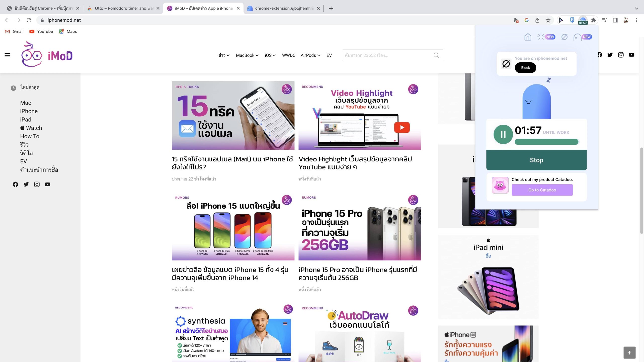Toggle the Chrome side panel
Viewport: 644px width, 362px height.
615,20
